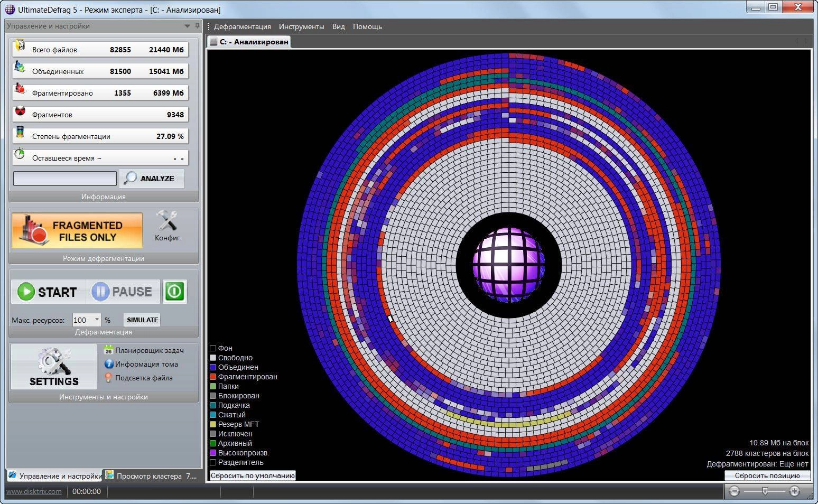Click the green power/stop icon
Viewport: 818px width, 504px height.
pyautogui.click(x=174, y=292)
